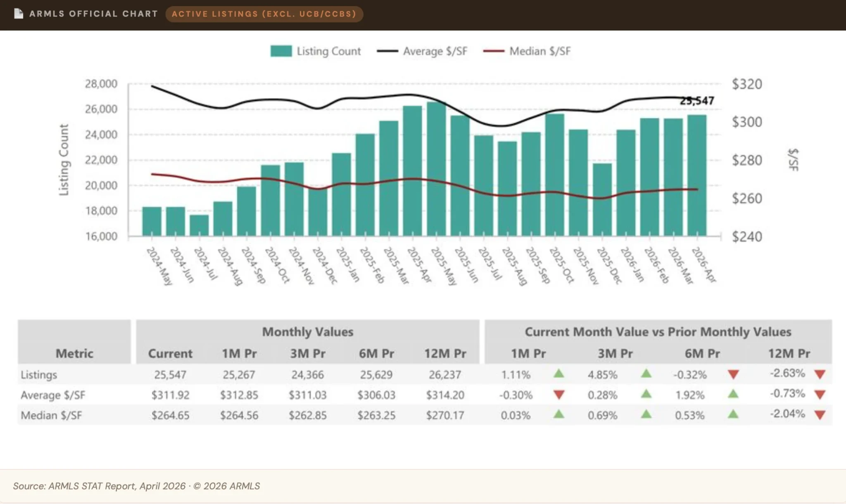
Task: Click the green up arrow beside Listings 1.11%
Action: coord(559,374)
